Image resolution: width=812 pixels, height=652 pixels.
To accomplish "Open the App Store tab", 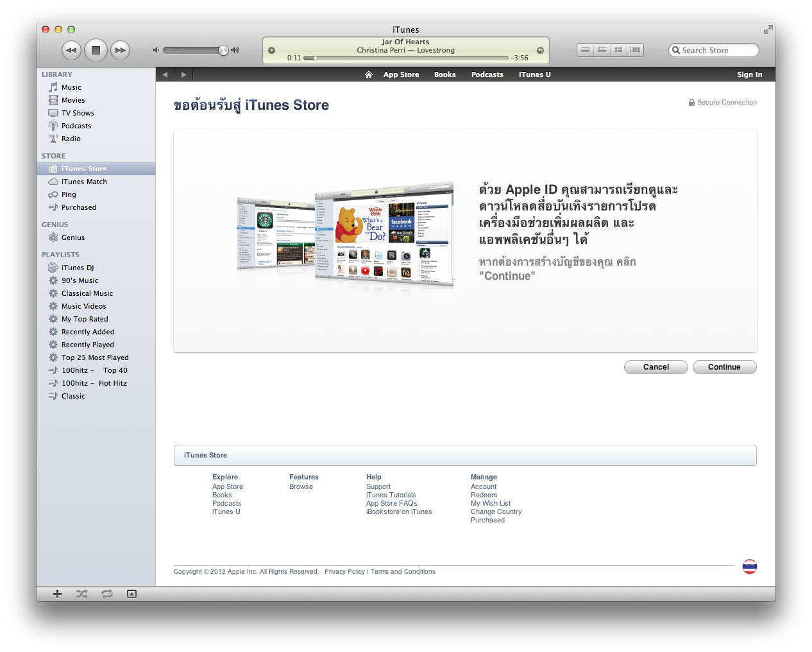I will pos(401,74).
